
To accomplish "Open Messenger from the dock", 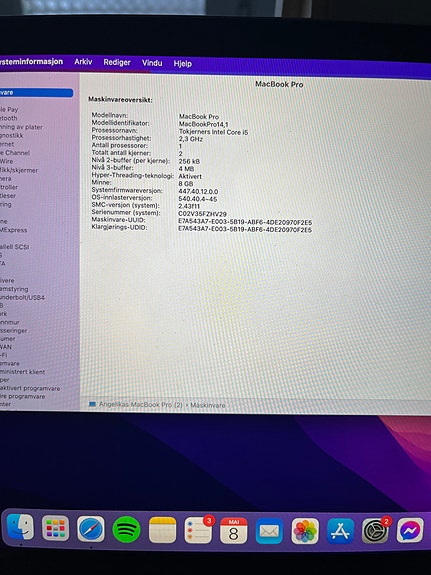I will 410,530.
